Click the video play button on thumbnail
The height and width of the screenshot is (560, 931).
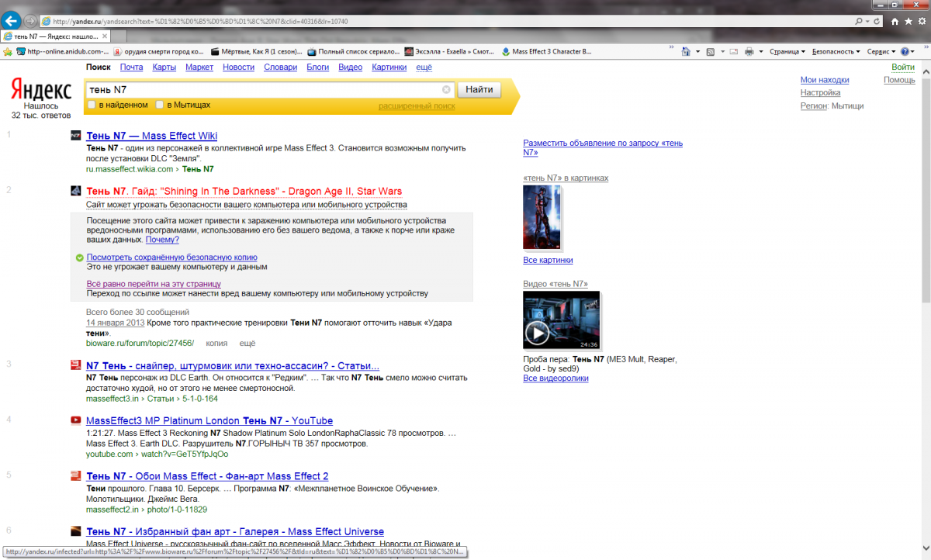[x=537, y=333]
